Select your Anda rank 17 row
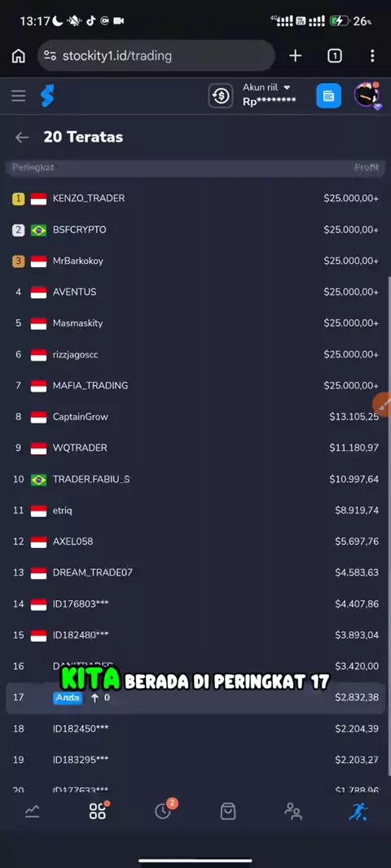The width and height of the screenshot is (391, 868). pos(195,698)
